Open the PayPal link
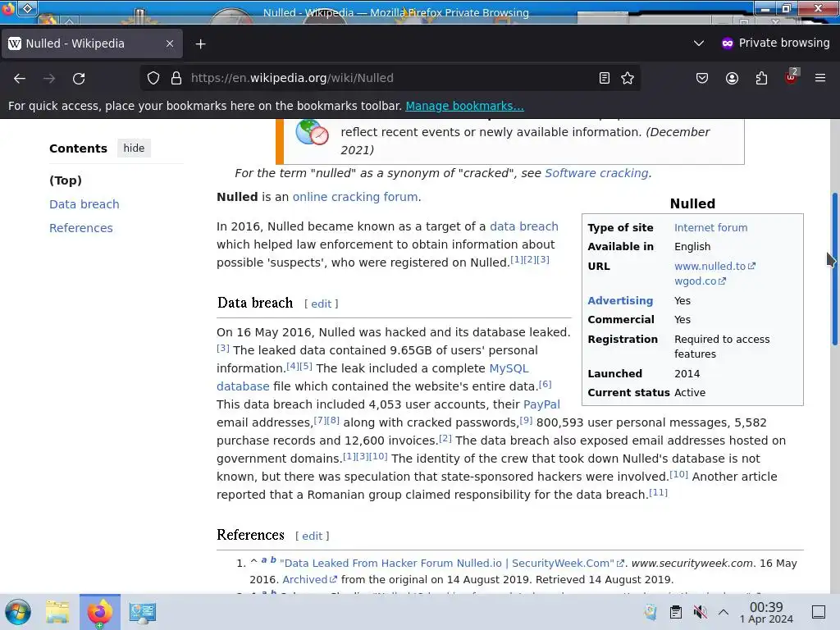 541,404
